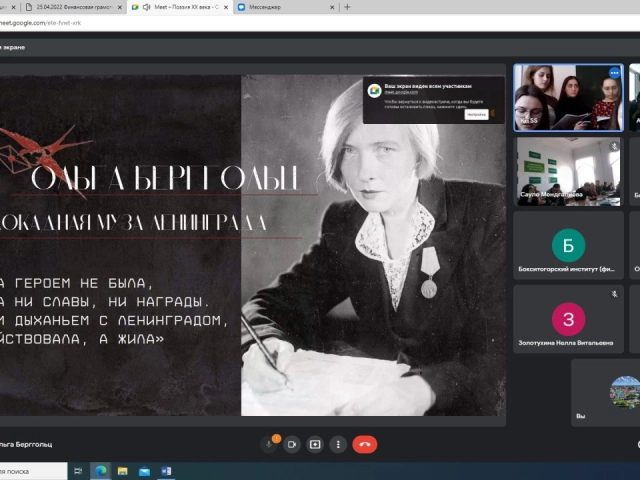Click the Вы self-view tile avatar
Viewport: 640px width, 480px height.
(625, 392)
